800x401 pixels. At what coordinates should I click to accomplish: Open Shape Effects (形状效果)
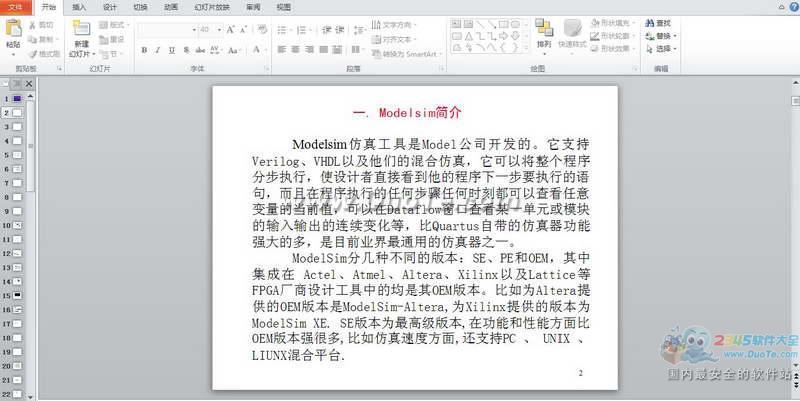pos(613,48)
